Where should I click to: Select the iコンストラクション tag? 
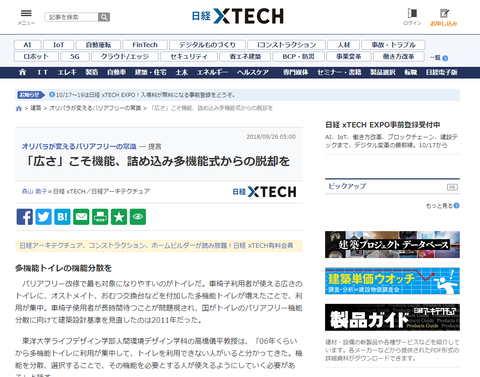[x=286, y=45]
